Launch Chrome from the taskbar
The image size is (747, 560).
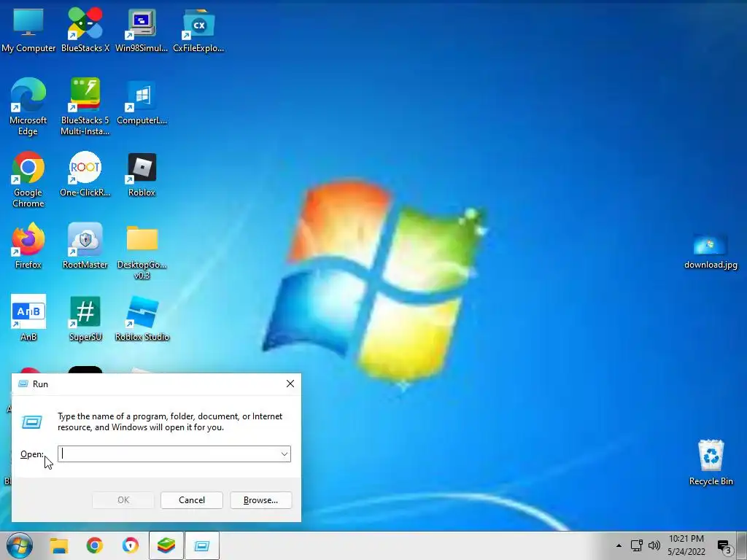94,545
